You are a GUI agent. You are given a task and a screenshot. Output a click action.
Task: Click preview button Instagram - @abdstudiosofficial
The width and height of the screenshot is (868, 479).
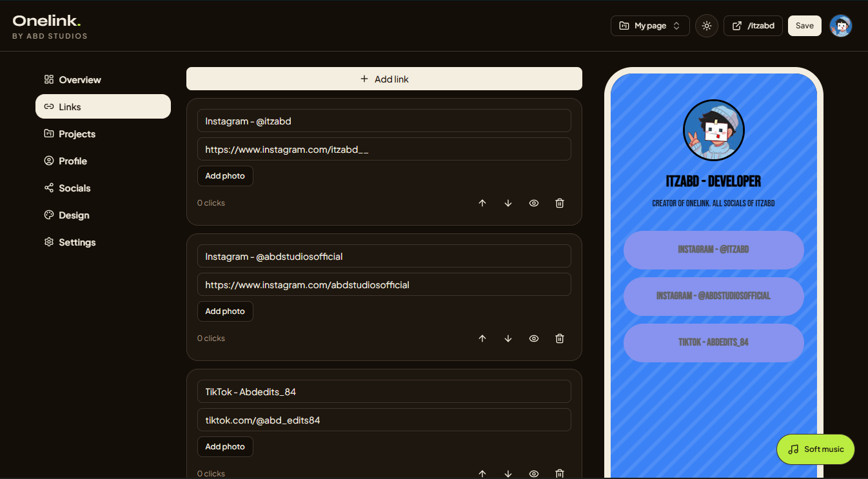(x=714, y=296)
